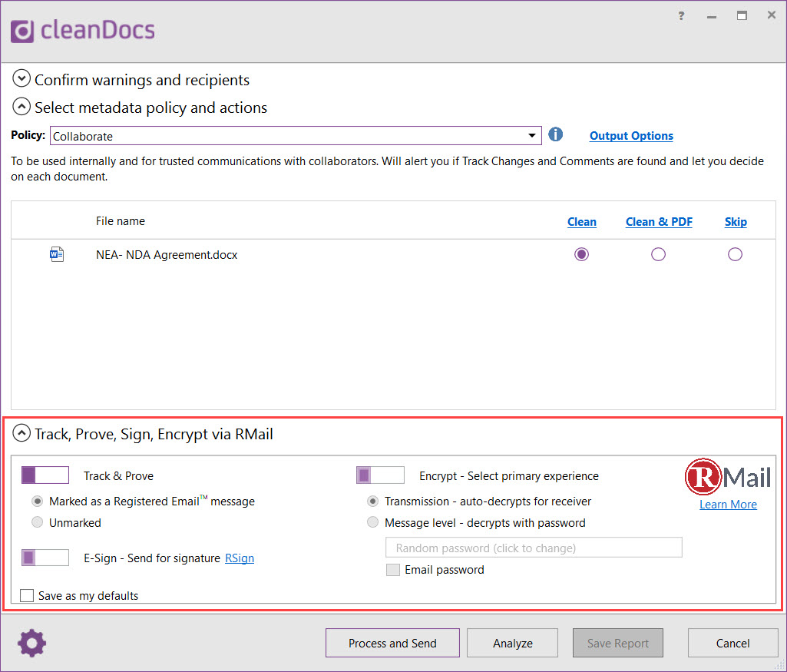
Task: Open the Policy dropdown
Action: (x=296, y=136)
